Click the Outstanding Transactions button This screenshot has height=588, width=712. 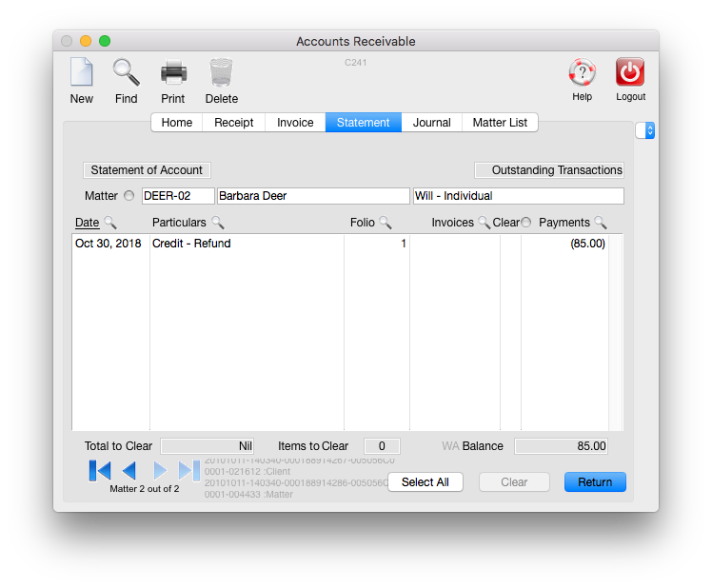549,170
